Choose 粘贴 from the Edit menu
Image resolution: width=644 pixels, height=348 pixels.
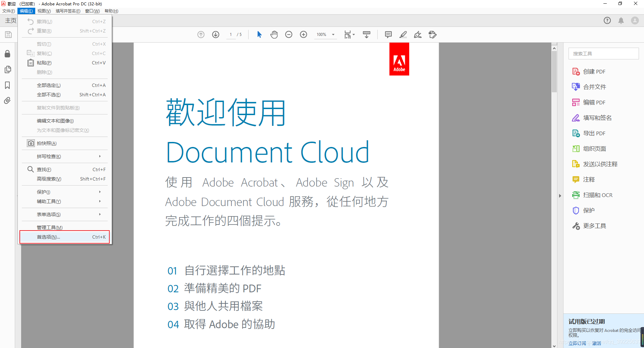(x=65, y=63)
